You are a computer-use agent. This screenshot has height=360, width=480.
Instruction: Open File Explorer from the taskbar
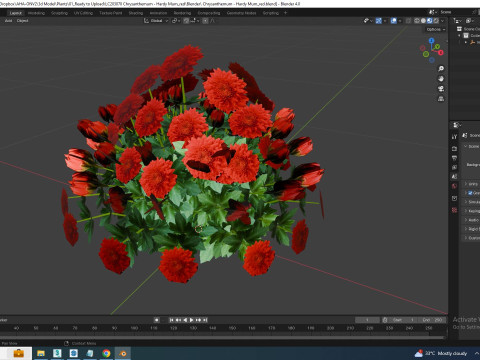(x=41, y=353)
